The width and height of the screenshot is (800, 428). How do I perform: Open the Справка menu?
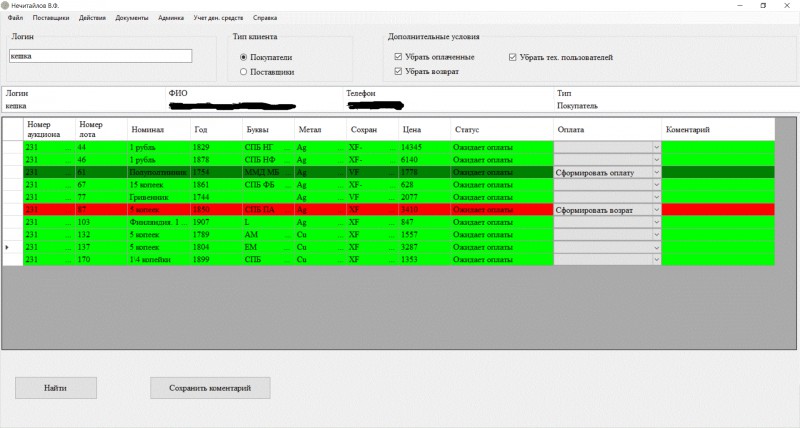pos(265,18)
